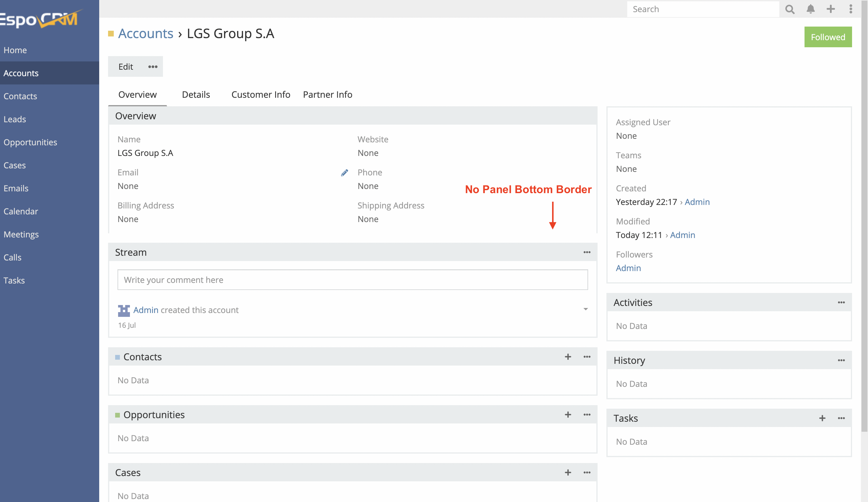Navigate to Accounts via the breadcrumb link
Viewport: 868px width, 502px height.
pos(145,33)
